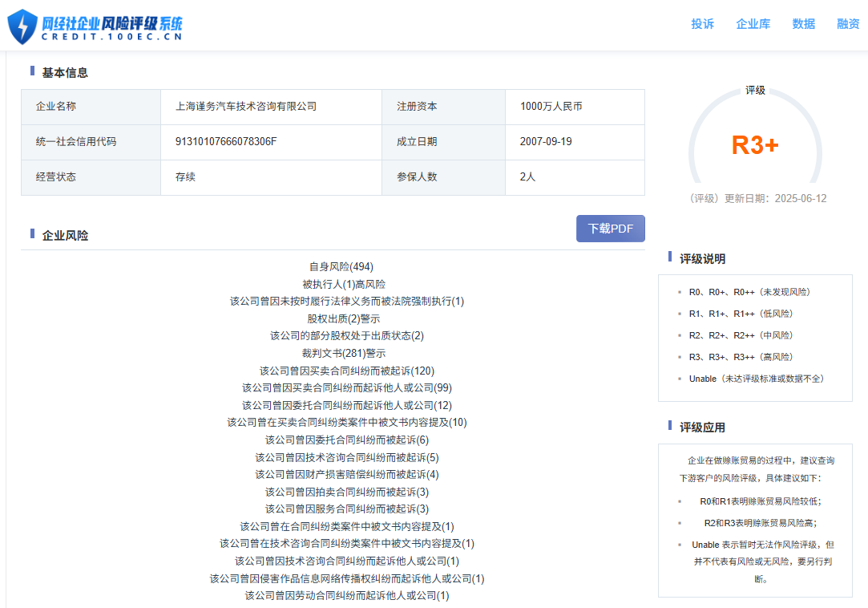868x608 pixels.
Task: Click the 网经社企业风险评级系统 title
Action: 112,23
